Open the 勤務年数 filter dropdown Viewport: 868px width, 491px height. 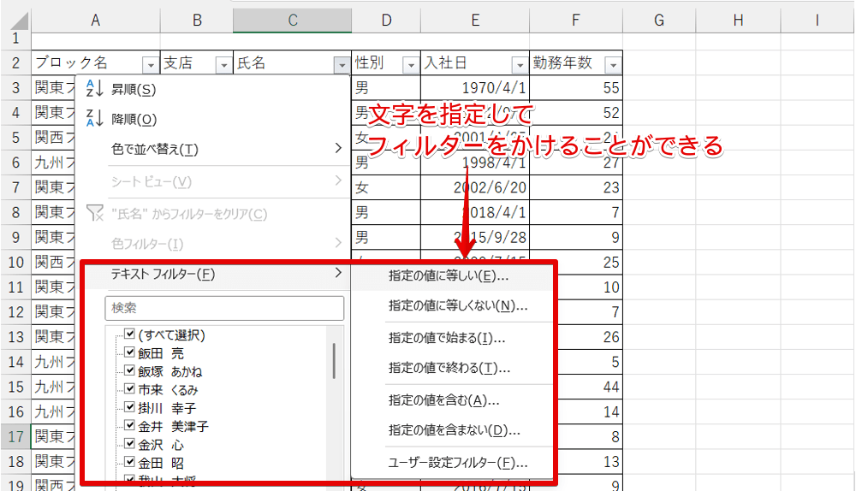[611, 64]
